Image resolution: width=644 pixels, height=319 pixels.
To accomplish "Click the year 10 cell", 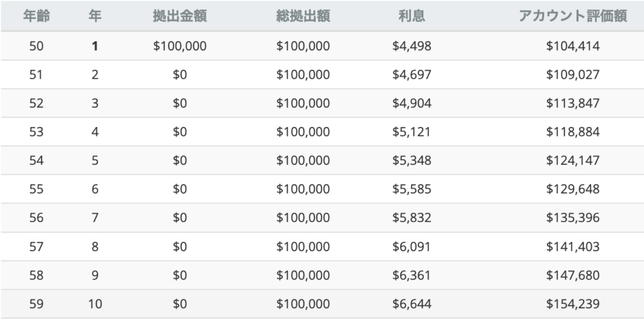I will [95, 304].
